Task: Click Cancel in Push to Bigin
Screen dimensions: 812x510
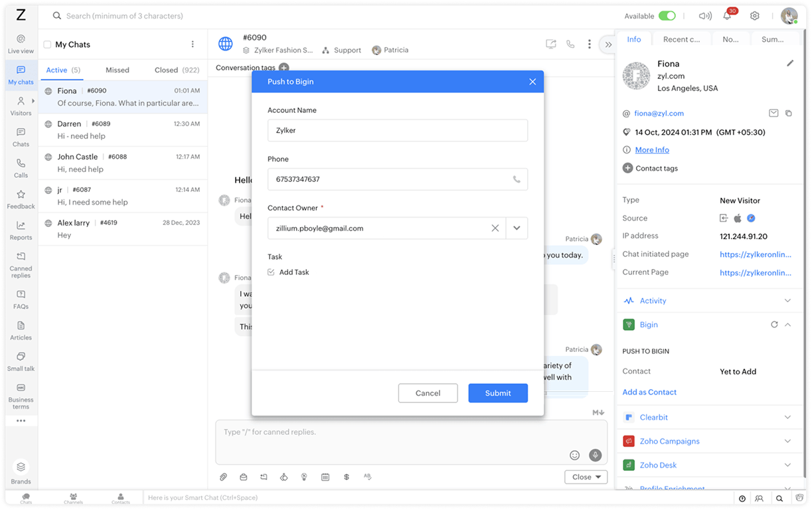Action: [428, 393]
